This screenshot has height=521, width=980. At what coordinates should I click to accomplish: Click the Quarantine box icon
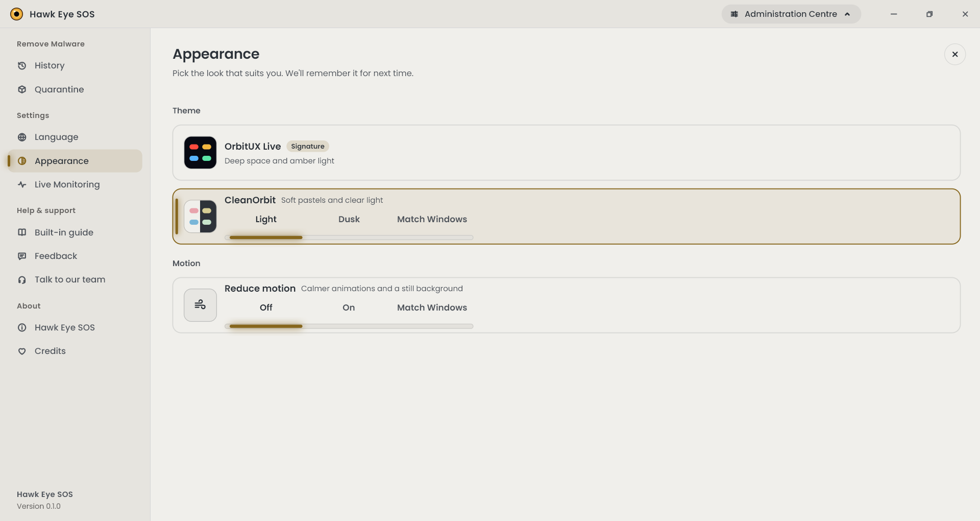point(22,89)
